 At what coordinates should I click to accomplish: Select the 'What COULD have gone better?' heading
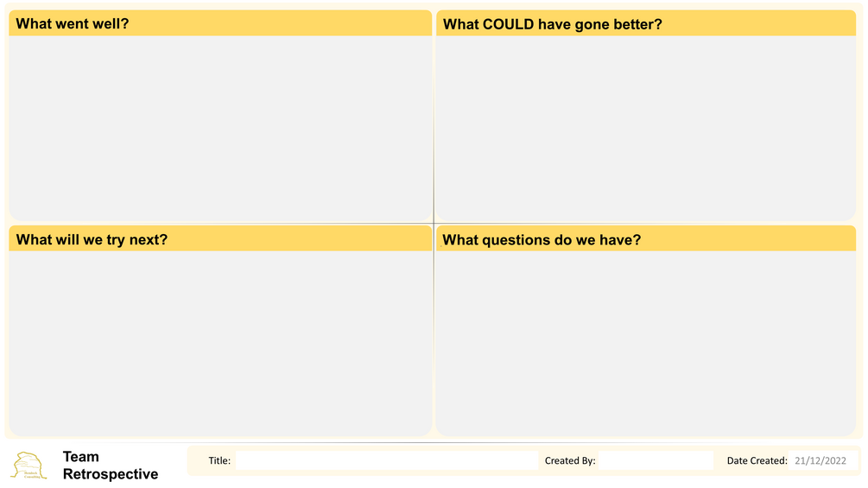point(552,24)
